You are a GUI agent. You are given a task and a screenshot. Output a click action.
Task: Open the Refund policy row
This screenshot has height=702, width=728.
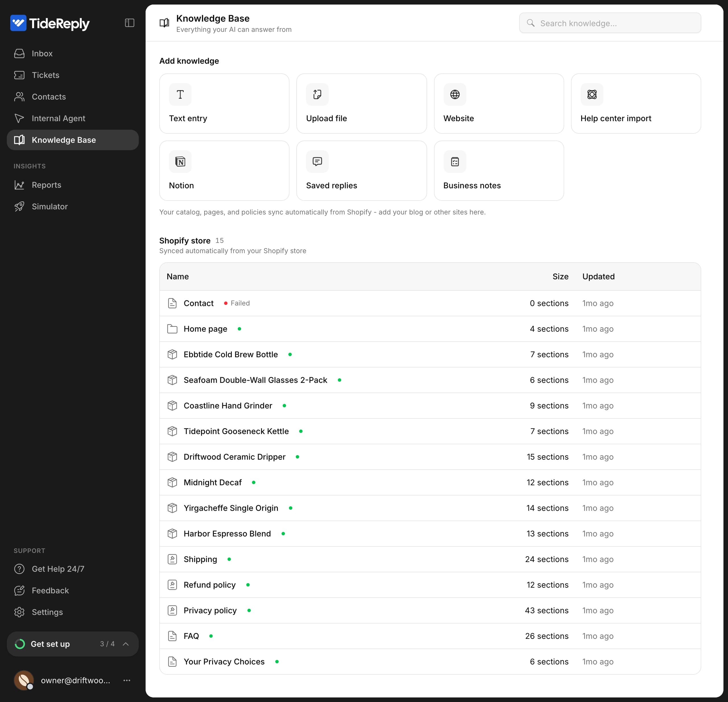pos(430,585)
